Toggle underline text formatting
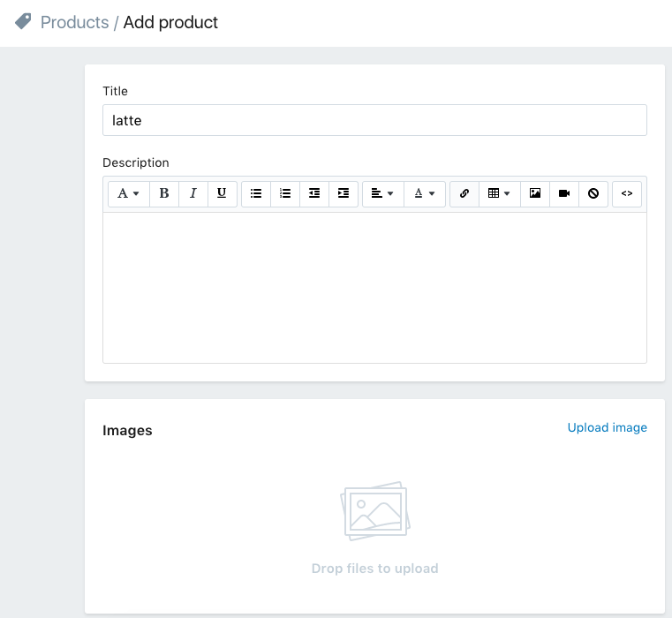 tap(222, 193)
